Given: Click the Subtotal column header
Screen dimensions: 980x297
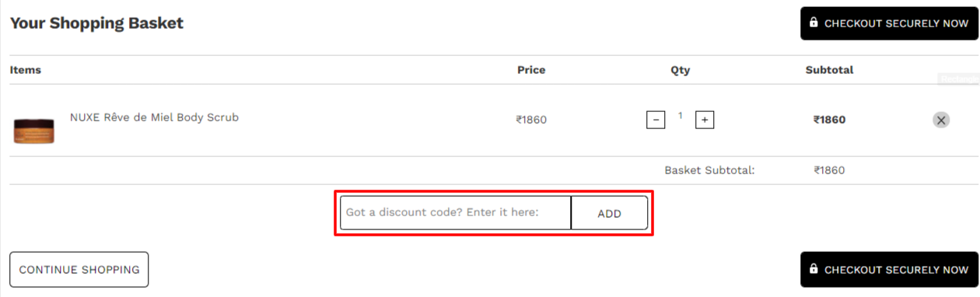Looking at the screenshot, I should (x=829, y=70).
